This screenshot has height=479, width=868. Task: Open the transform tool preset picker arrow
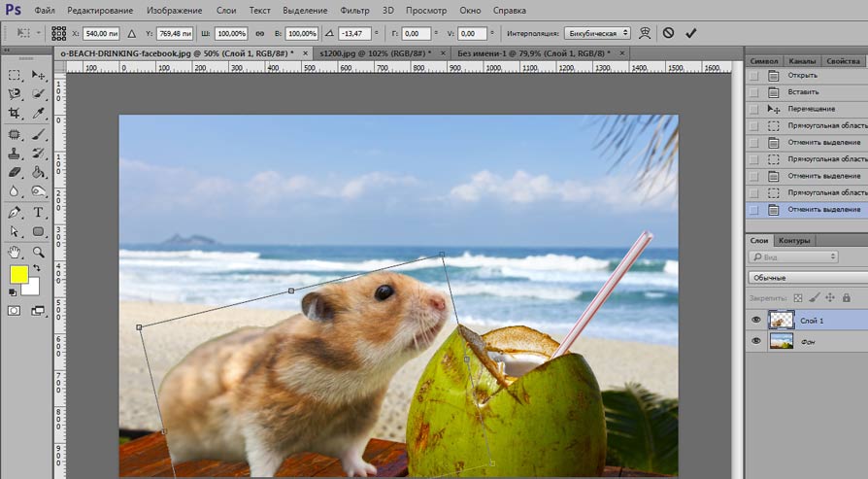38,33
